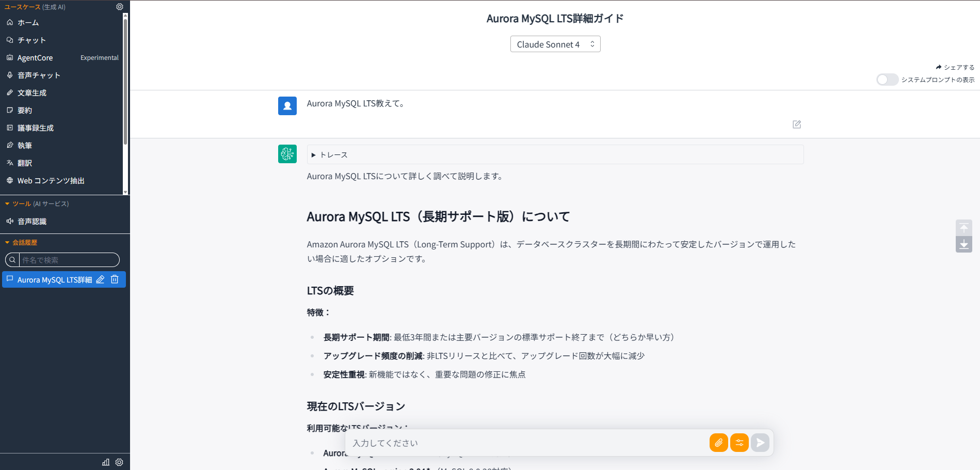Jump to bottom of conversation

pos(964,244)
